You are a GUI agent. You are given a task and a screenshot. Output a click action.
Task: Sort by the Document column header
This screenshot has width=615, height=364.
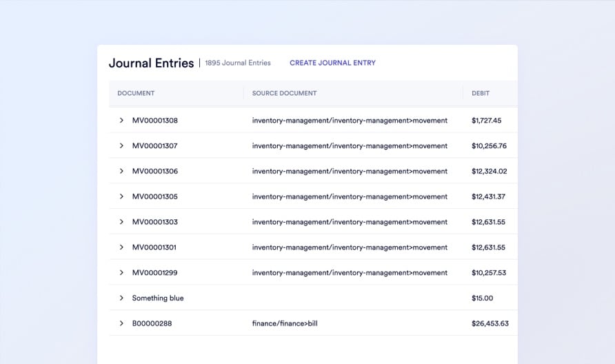136,93
